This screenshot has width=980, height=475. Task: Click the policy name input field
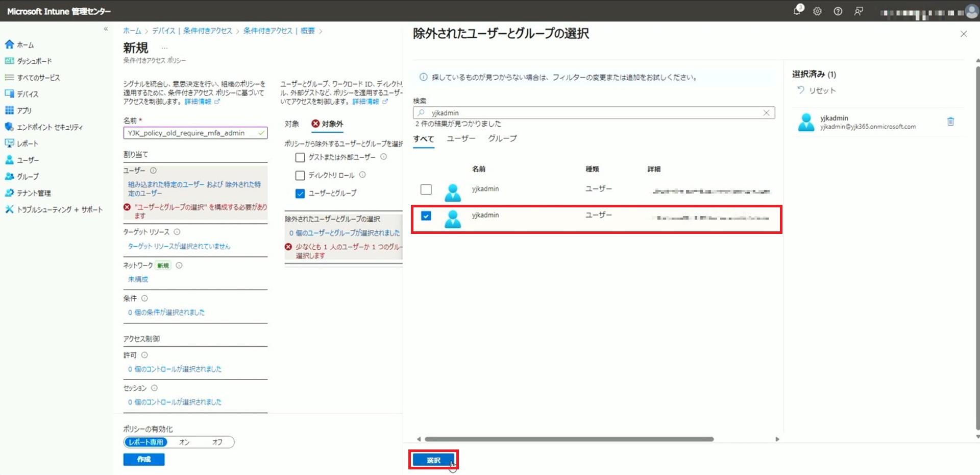[x=195, y=133]
